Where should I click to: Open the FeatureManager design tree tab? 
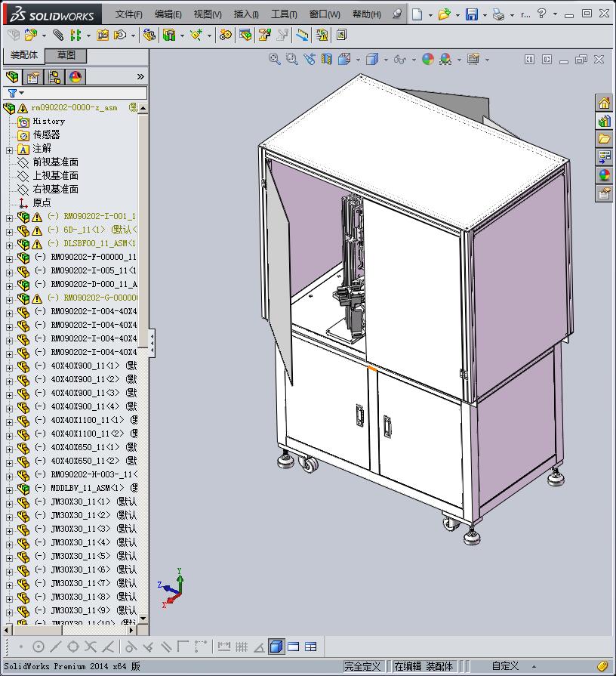(13, 77)
